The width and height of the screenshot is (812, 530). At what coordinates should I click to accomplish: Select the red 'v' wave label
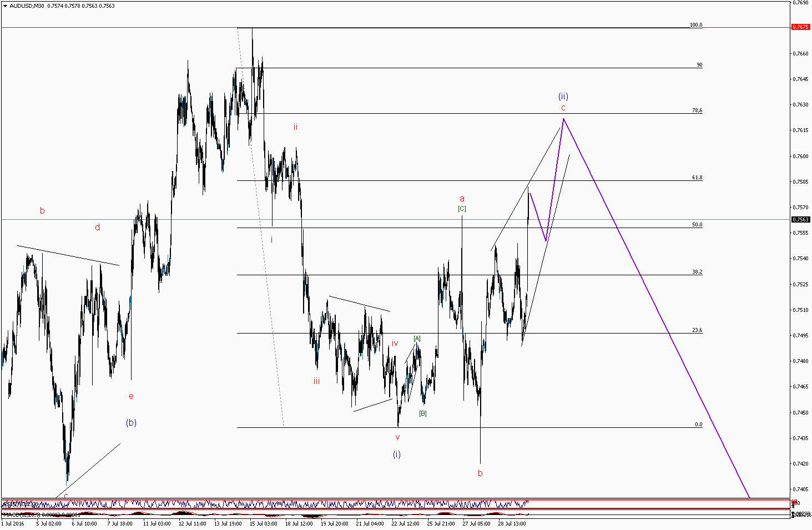397,437
